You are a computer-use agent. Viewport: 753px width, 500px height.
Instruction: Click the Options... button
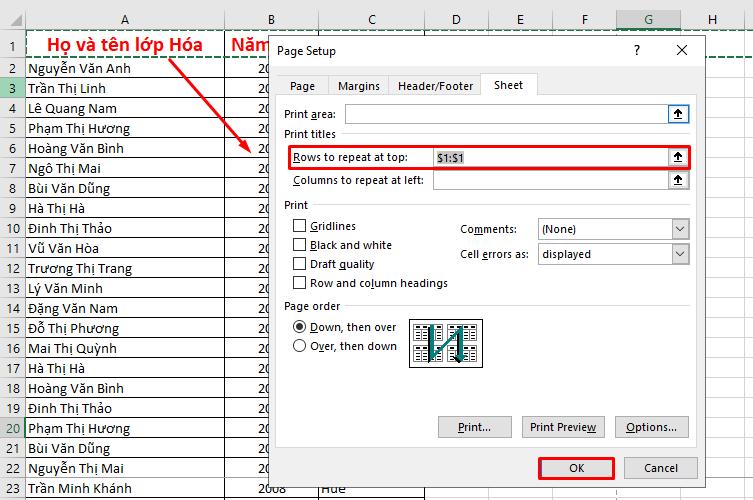[652, 427]
